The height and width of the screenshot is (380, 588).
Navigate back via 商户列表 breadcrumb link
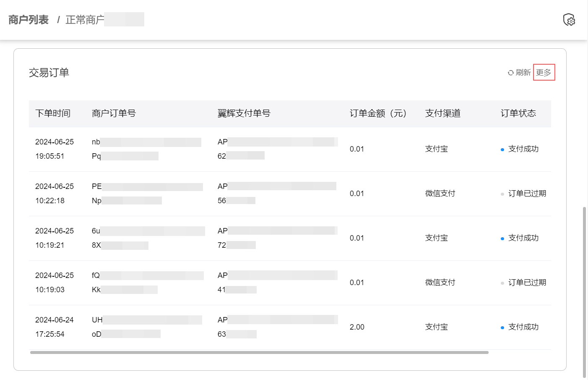28,19
